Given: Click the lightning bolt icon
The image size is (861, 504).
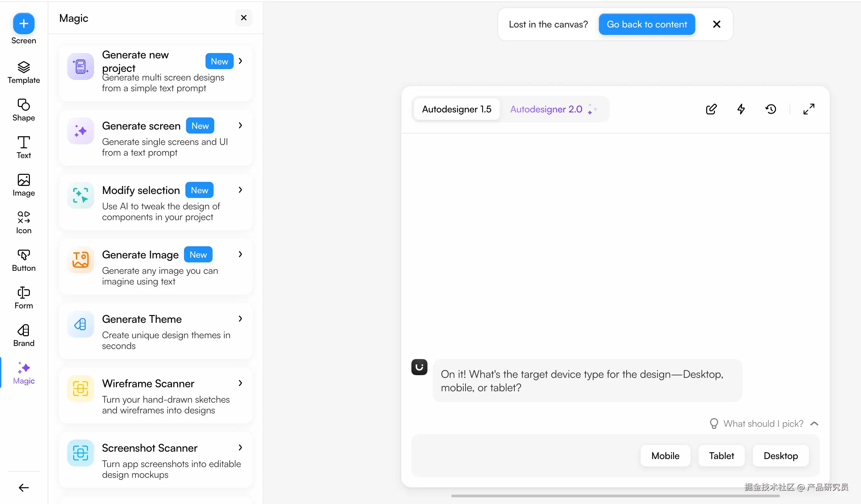Looking at the screenshot, I should point(741,109).
